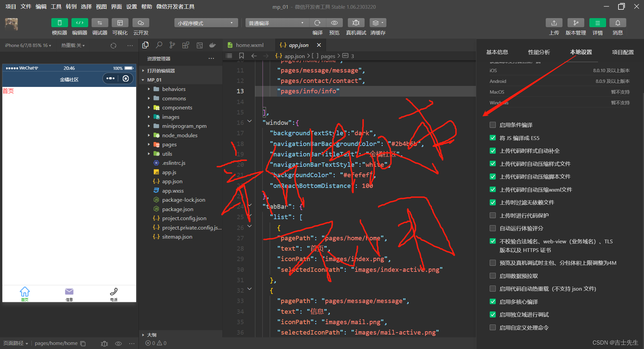
Task: Open the 热重载 关 dropdown
Action: click(x=73, y=45)
